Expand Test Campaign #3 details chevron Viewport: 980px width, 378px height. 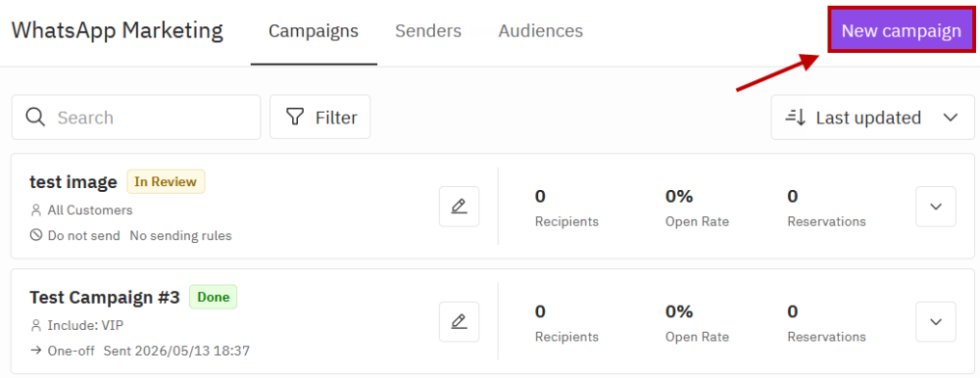click(x=936, y=322)
